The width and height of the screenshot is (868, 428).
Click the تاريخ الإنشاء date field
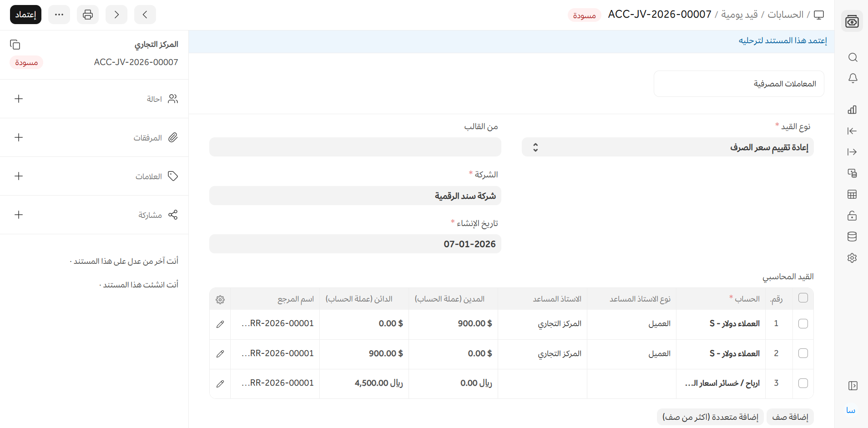355,244
